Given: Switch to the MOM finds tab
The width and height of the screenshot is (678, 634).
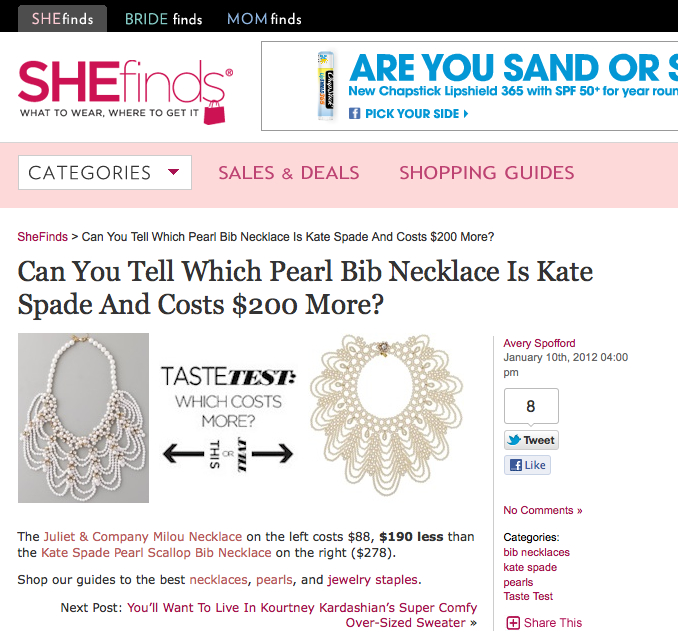Looking at the screenshot, I should (264, 19).
